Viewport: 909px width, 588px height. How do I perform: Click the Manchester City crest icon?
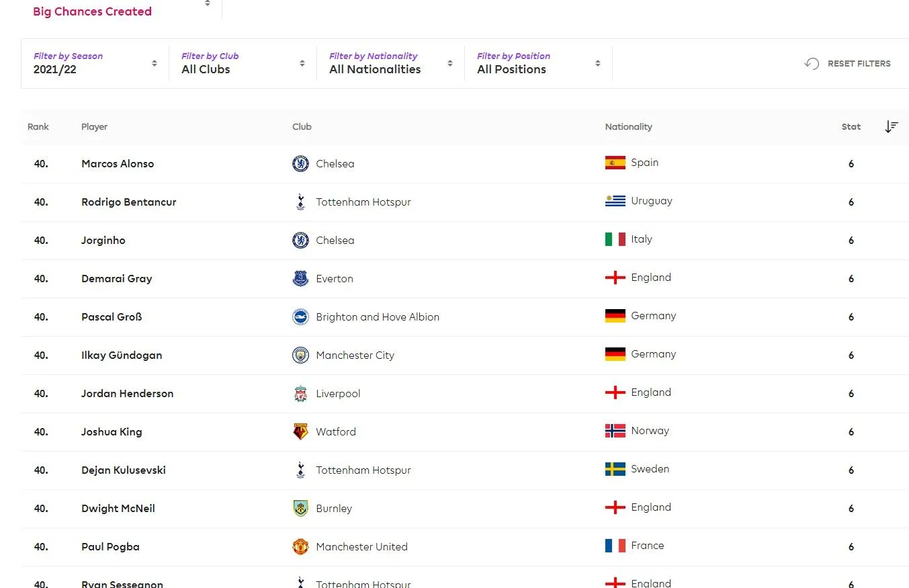(x=300, y=355)
